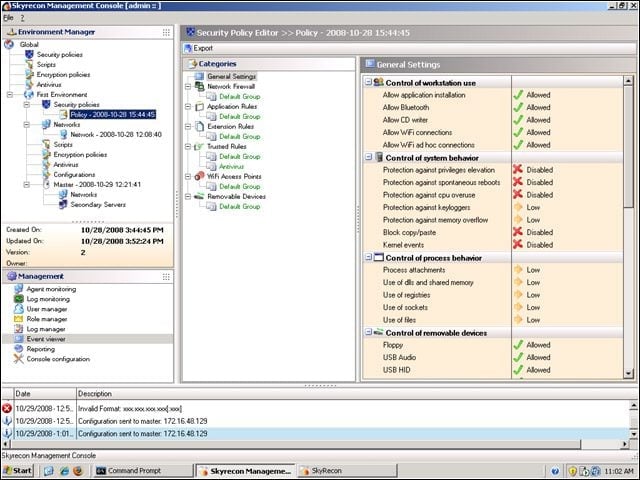
Task: Select the General Settings category
Action: click(231, 76)
